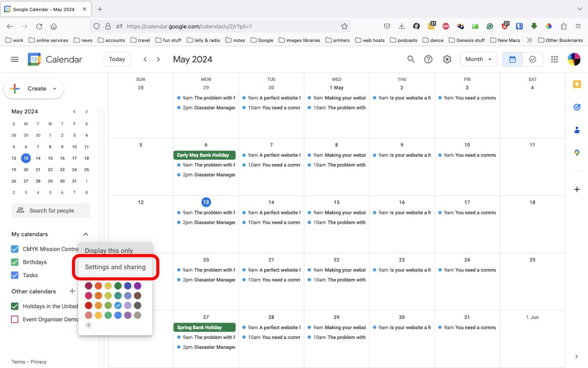Click the Today button

pyautogui.click(x=117, y=59)
